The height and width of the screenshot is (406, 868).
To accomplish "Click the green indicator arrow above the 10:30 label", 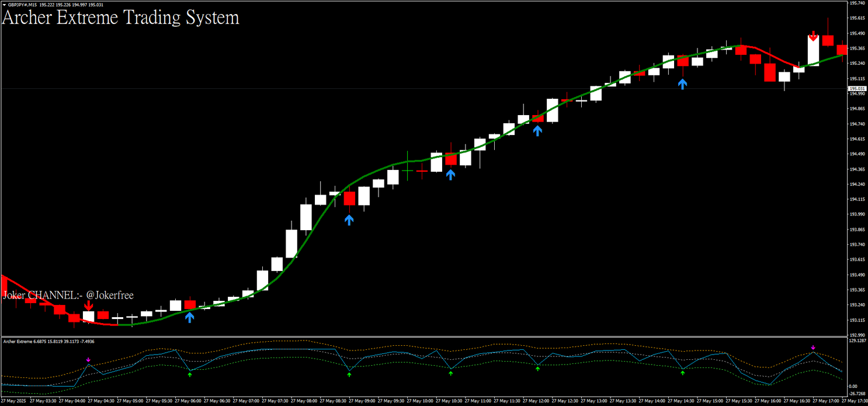I will click(450, 373).
